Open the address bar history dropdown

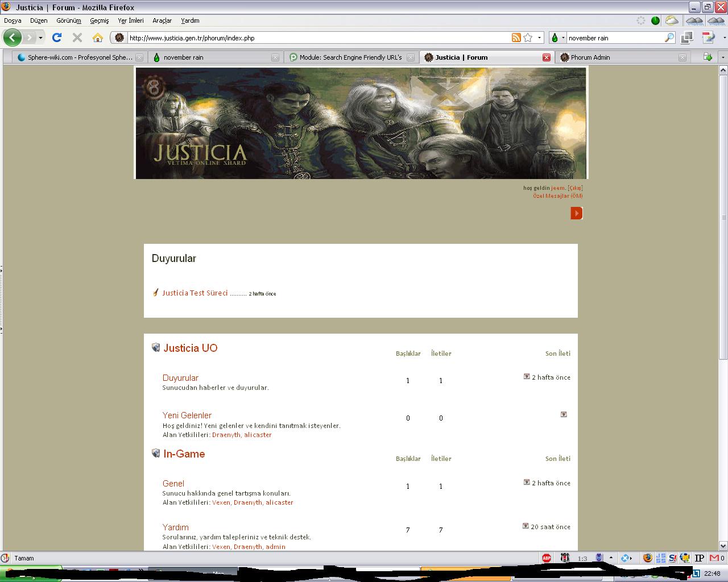click(539, 38)
